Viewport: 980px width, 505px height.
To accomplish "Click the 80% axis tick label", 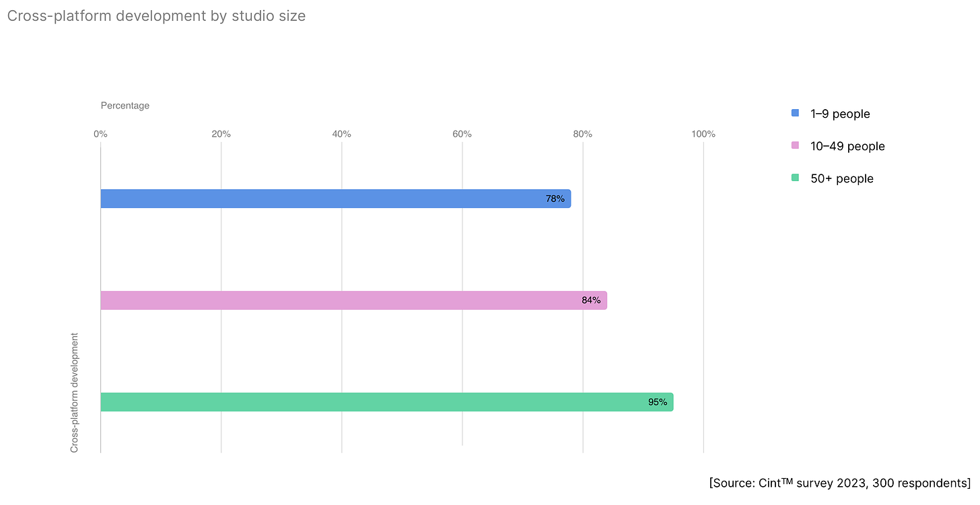I will 582,134.
